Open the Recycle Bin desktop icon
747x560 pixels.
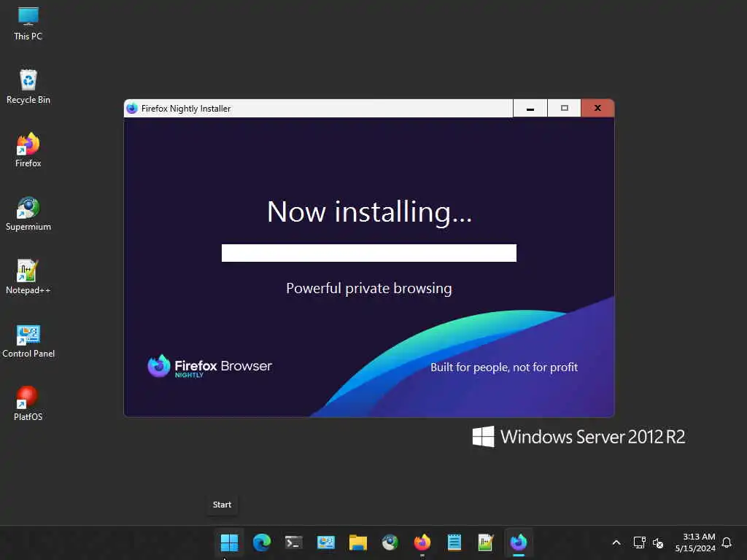pos(28,87)
